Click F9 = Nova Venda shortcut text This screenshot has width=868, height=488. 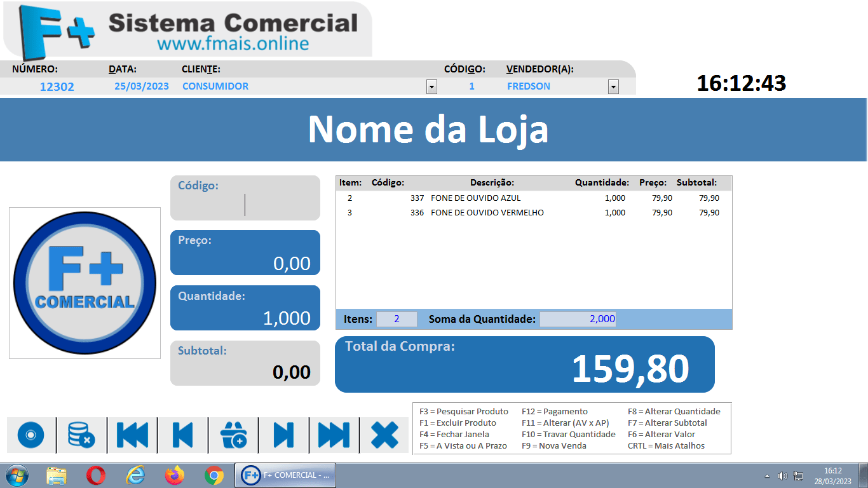point(553,446)
